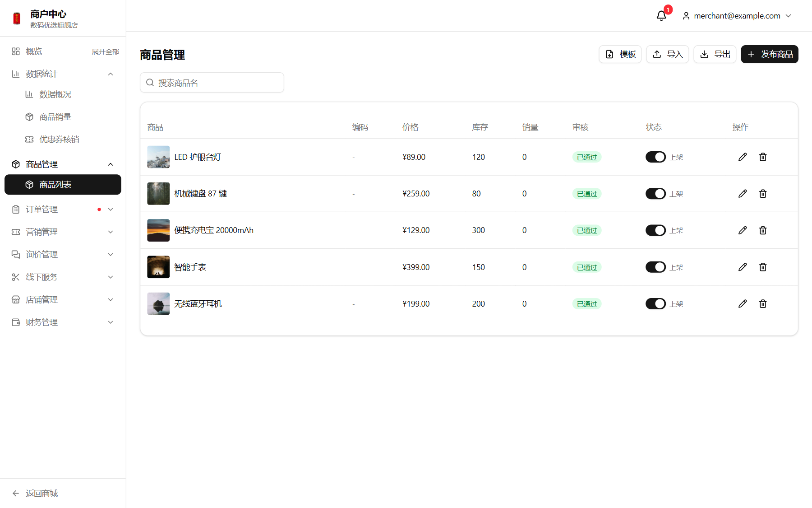The height and width of the screenshot is (508, 812).
Task: Collapse the 数据统计 sidebar section
Action: [x=63, y=74]
